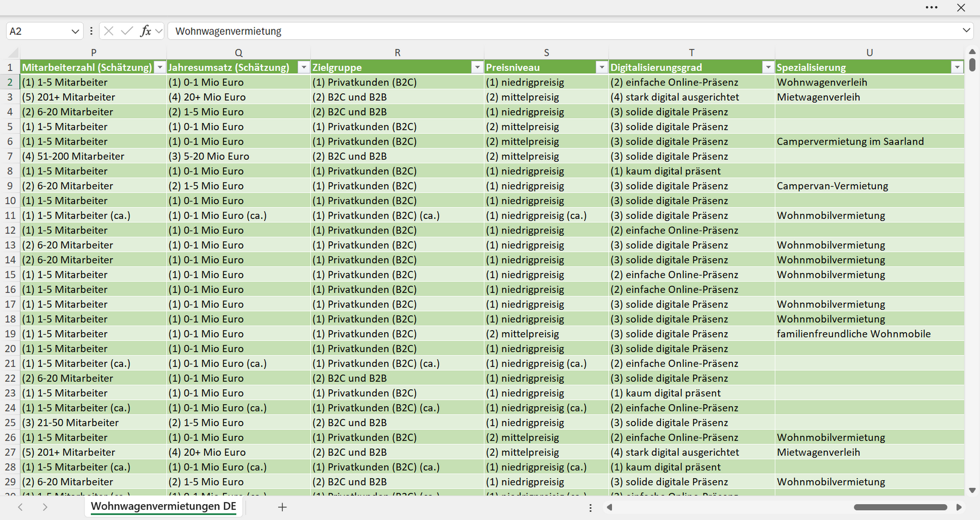Click the Zielgruppe header cell
The width and height of the screenshot is (980, 520).
[397, 68]
